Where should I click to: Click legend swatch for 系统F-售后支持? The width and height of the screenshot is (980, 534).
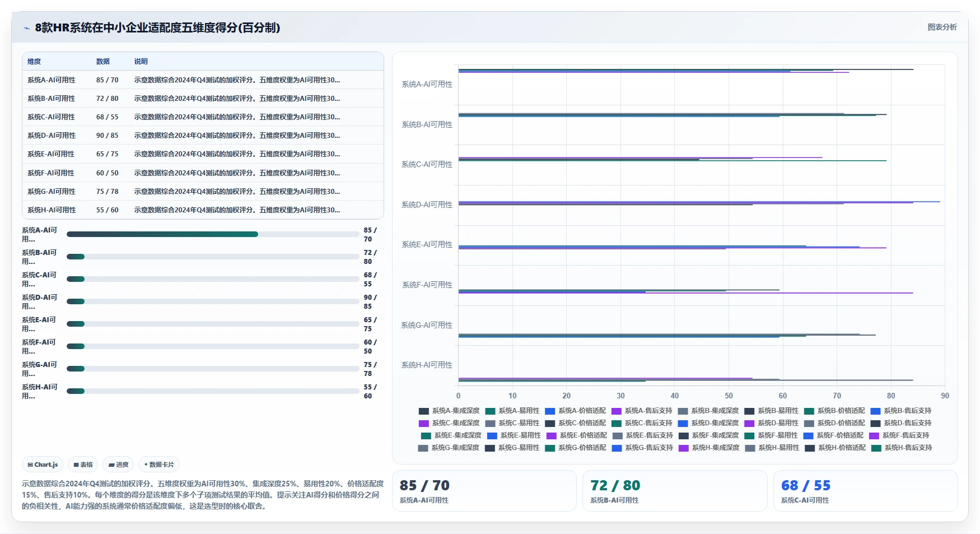(874, 435)
